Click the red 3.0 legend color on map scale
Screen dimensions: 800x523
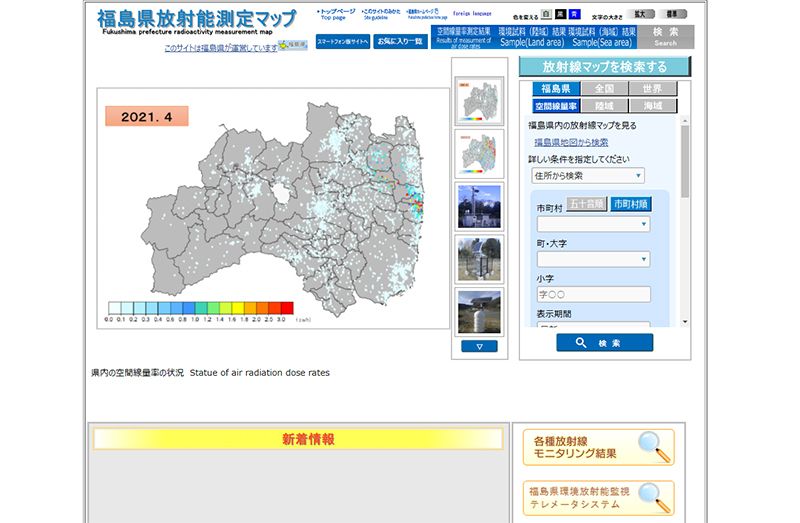click(x=287, y=308)
